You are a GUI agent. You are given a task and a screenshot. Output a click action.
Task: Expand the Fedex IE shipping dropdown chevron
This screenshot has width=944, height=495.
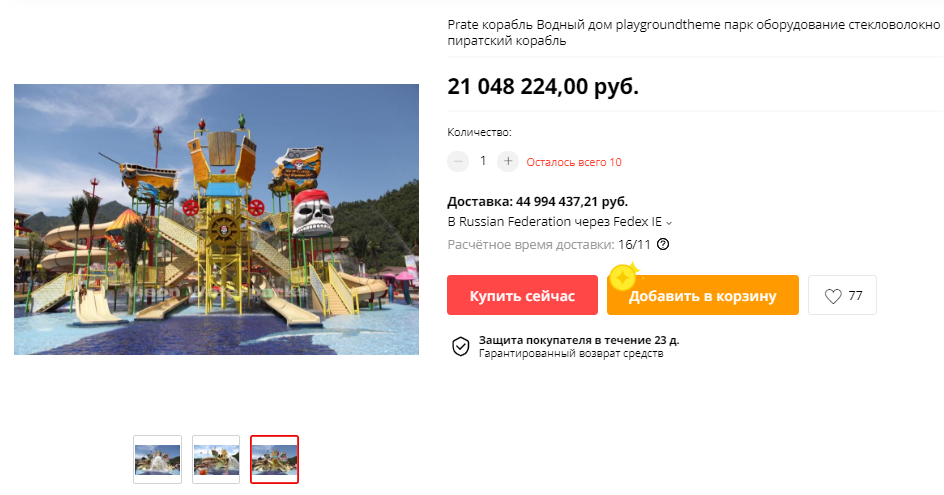(669, 223)
